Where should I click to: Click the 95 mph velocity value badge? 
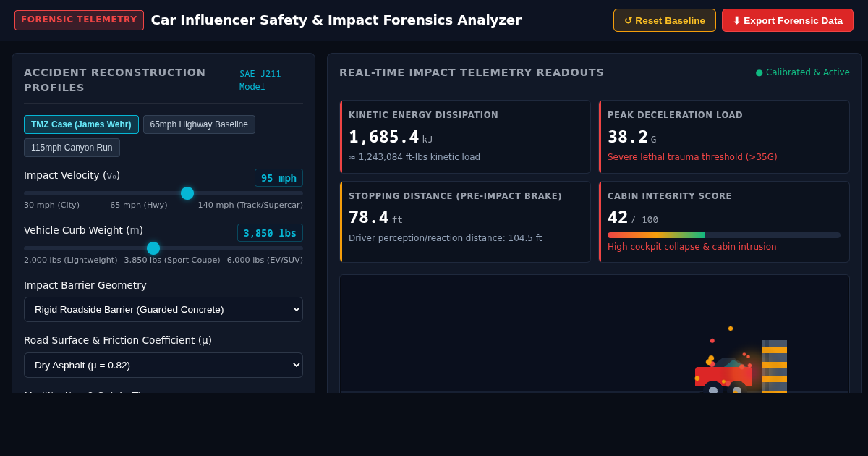tap(278, 178)
